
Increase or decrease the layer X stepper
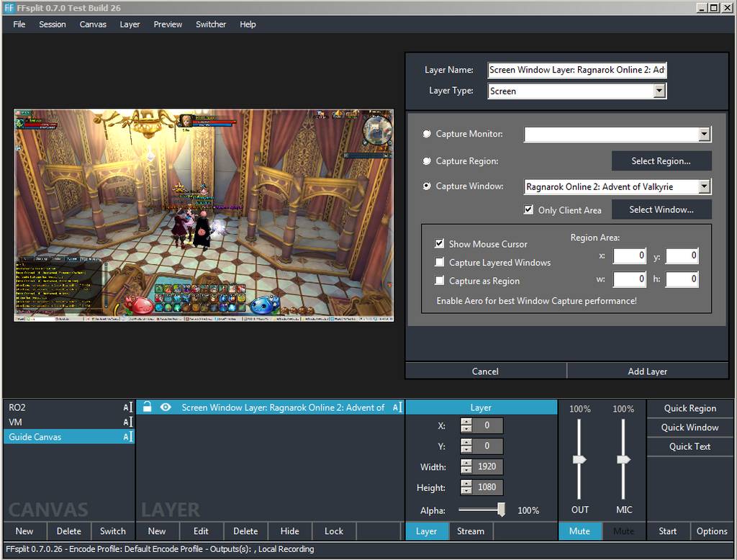(466, 425)
